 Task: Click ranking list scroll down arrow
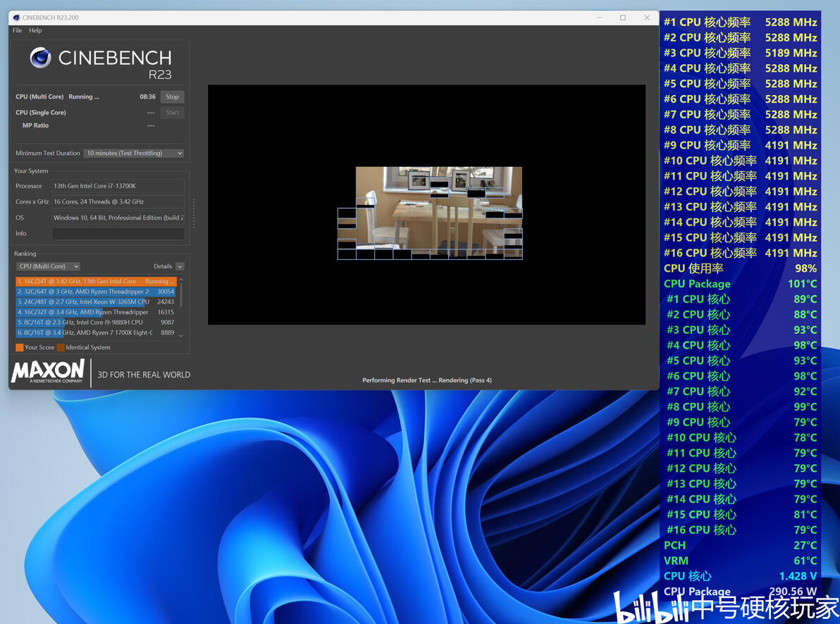(181, 336)
